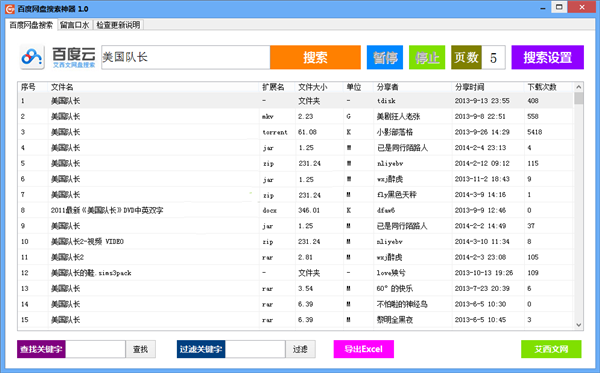Click the list scrollbar down arrow
This screenshot has height=373, width=600.
pos(579,325)
